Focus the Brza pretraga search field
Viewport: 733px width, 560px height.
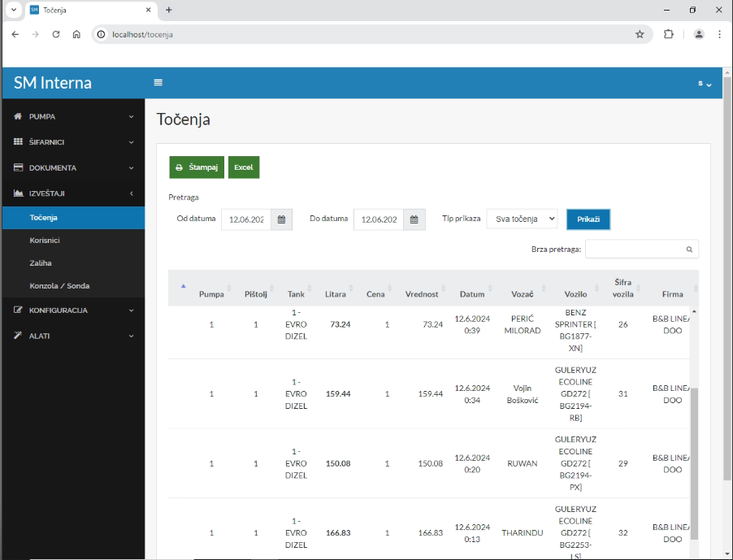pyautogui.click(x=634, y=250)
